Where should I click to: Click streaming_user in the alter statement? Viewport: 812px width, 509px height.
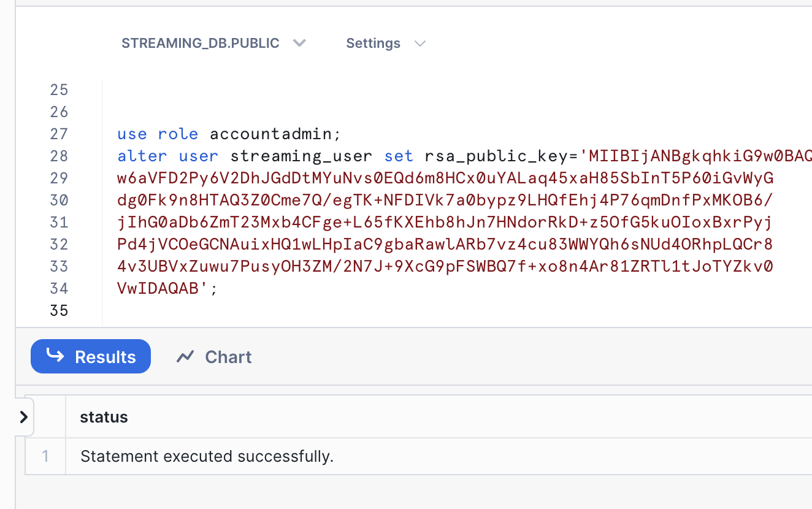tap(301, 156)
